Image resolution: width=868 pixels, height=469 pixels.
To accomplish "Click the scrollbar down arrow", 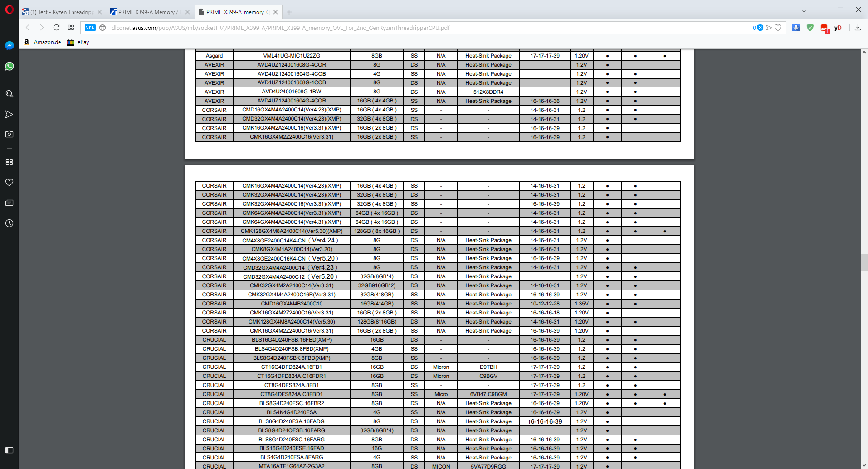I will [x=864, y=465].
